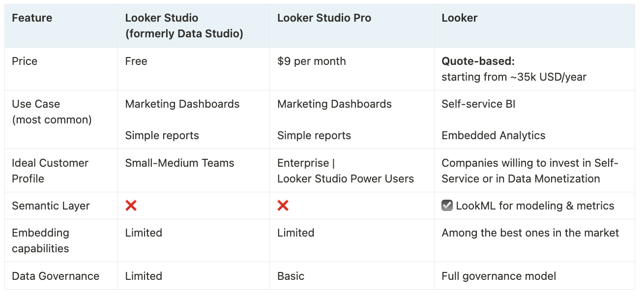Click the "Basic" data governance cell
This screenshot has height=300, width=644.
[x=291, y=276]
